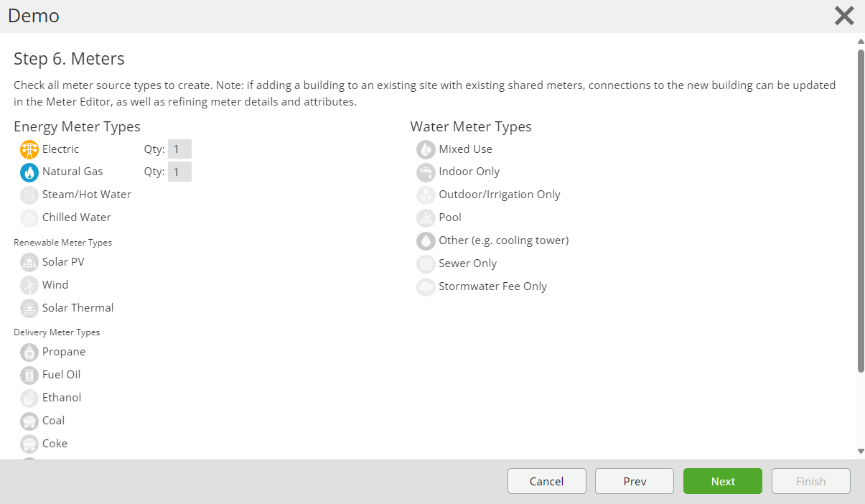Toggle the Chilled Water meter type
The width and height of the screenshot is (865, 504).
coord(29,218)
